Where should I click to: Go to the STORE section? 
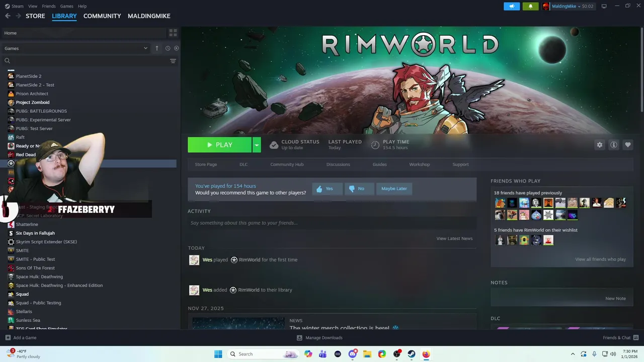(x=35, y=16)
